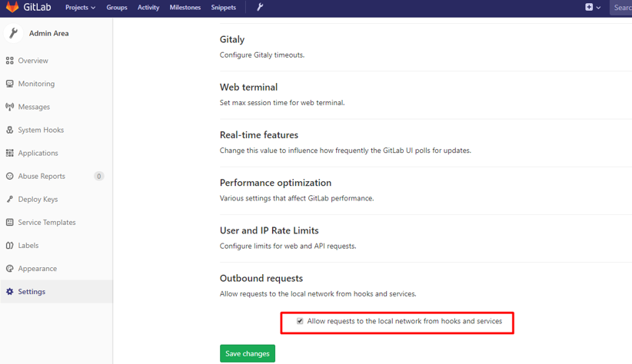The image size is (632, 364).
Task: Click the 'Change this value to influence' description
Action: [345, 151]
